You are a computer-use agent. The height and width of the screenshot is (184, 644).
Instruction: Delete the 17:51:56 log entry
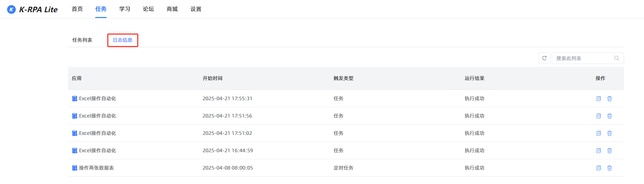609,116
